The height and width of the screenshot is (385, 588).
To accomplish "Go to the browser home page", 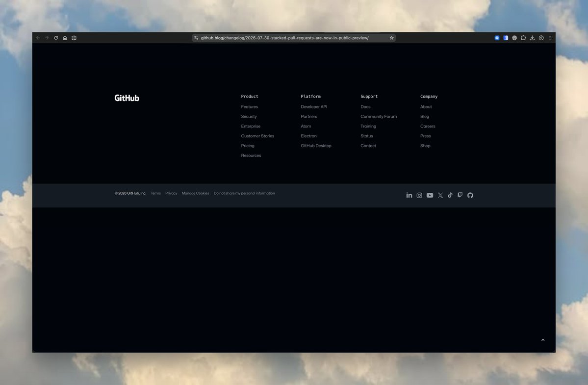I will tap(65, 38).
